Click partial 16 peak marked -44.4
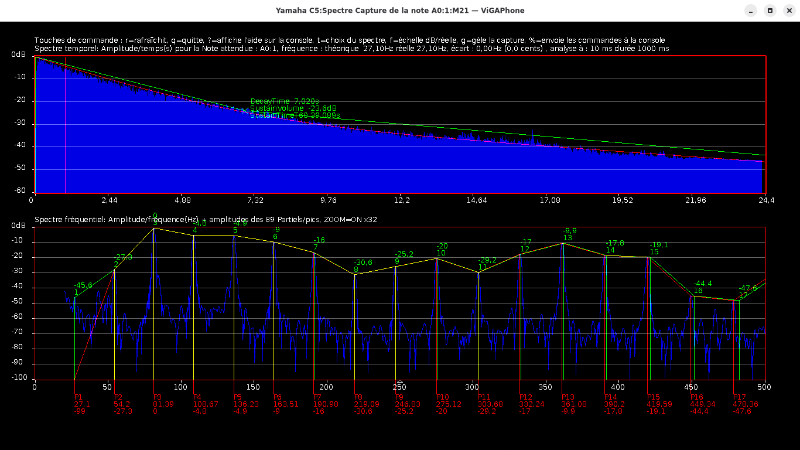 (x=693, y=295)
